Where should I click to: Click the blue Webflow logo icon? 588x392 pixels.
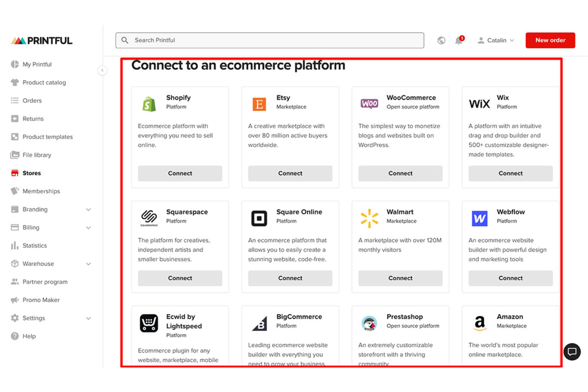click(479, 218)
